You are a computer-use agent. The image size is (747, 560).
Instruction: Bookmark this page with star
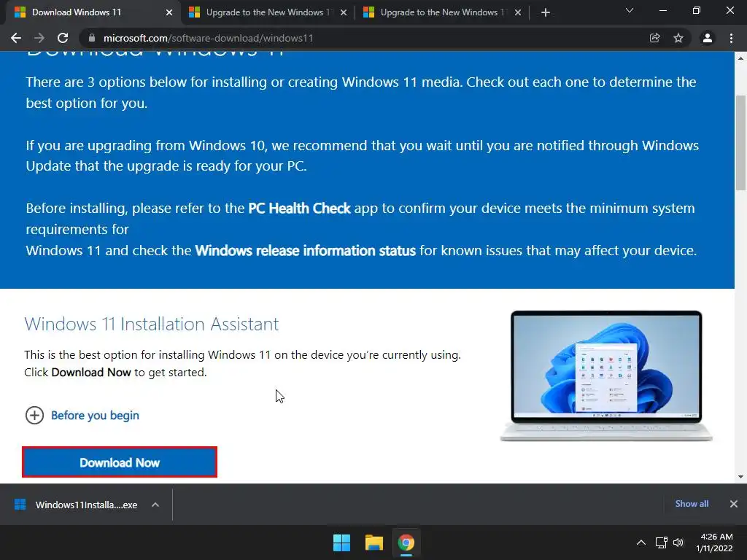click(x=678, y=38)
